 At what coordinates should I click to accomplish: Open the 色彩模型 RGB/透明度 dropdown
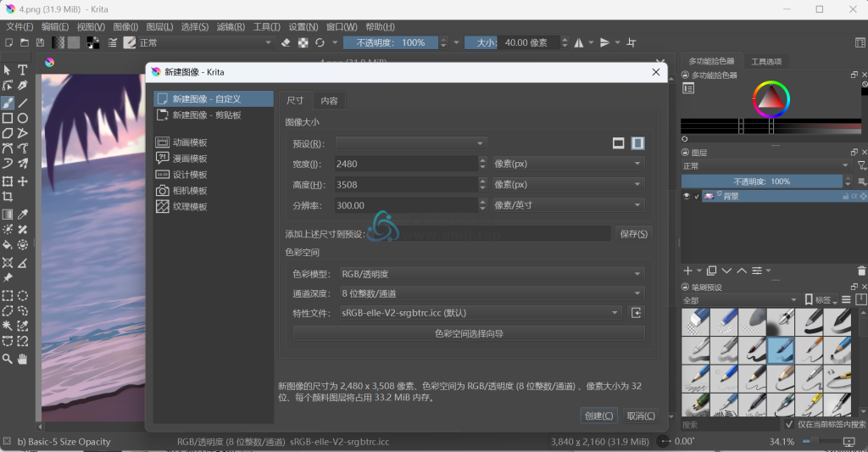(492, 274)
